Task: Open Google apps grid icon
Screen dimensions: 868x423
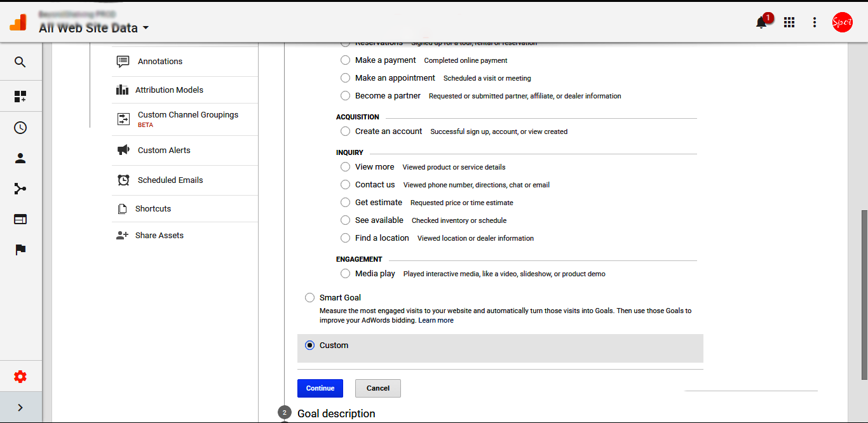Action: [x=789, y=22]
